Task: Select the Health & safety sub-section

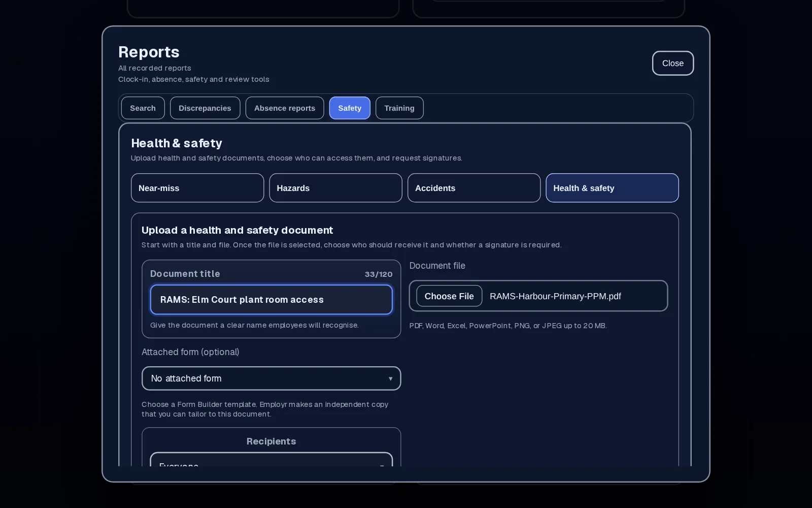Action: 612,188
